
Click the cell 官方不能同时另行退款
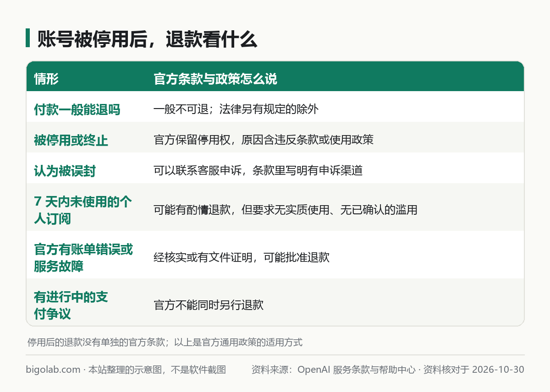pyautogui.click(x=209, y=305)
